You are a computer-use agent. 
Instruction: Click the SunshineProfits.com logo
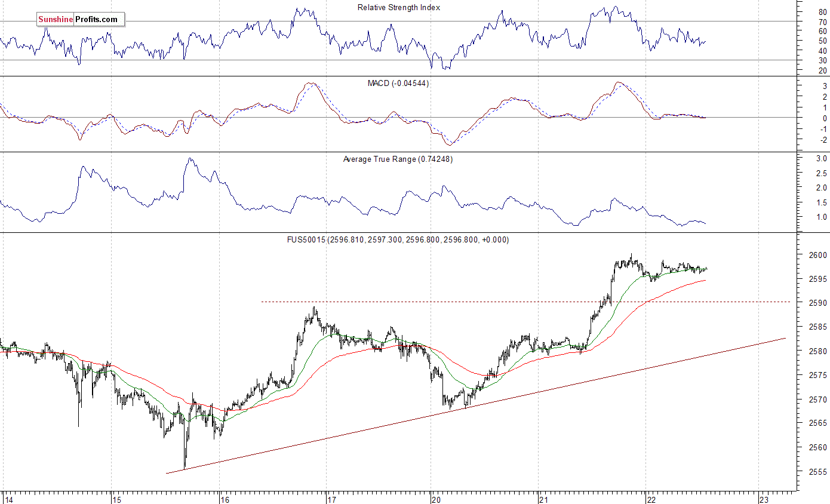click(x=81, y=20)
